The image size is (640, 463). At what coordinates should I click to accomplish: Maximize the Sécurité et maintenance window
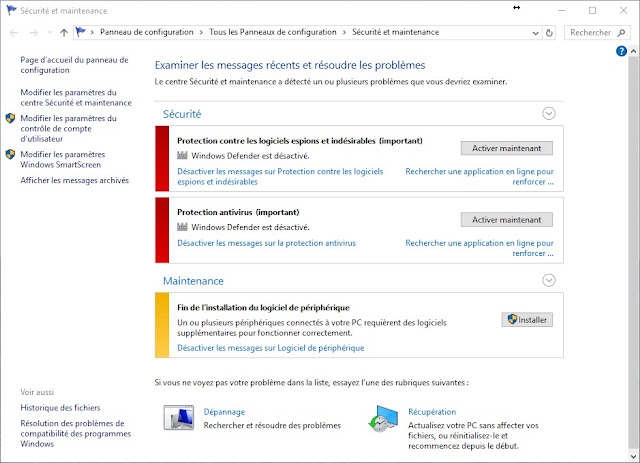point(592,11)
